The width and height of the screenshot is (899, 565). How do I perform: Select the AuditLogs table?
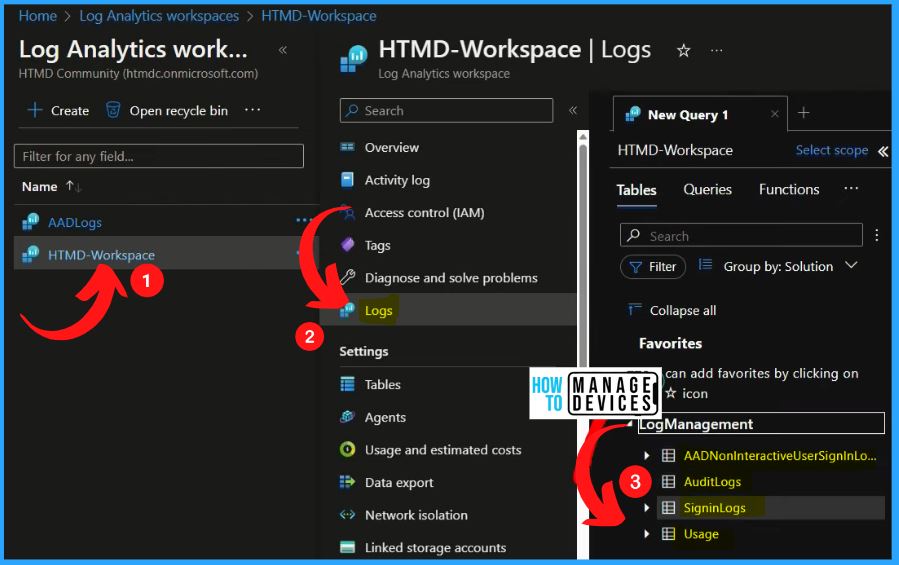pos(712,482)
